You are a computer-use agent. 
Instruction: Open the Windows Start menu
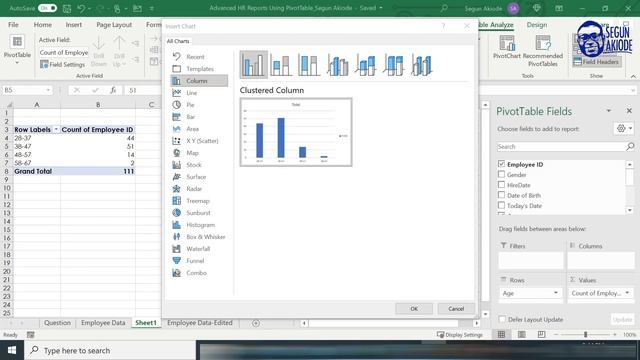[x=12, y=350]
